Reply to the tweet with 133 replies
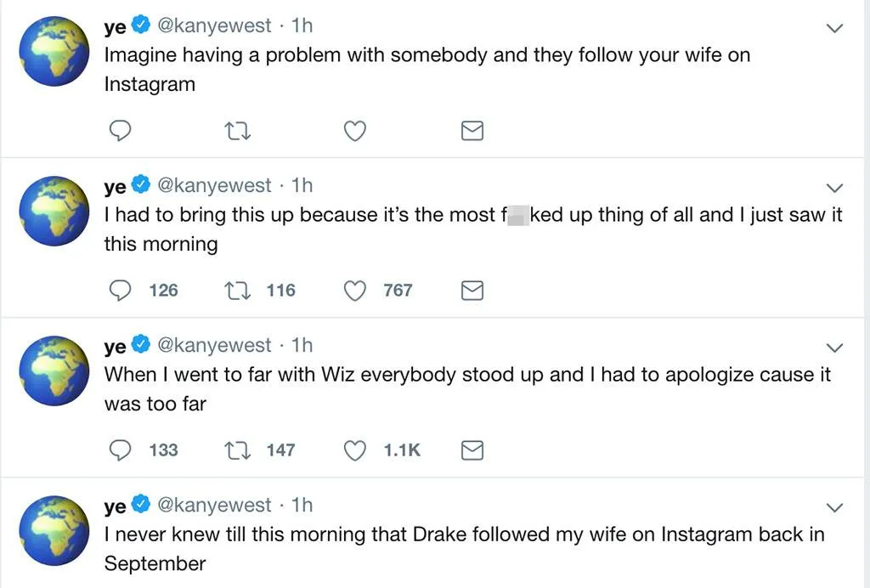Viewport: 870px width, 588px height. (x=121, y=450)
